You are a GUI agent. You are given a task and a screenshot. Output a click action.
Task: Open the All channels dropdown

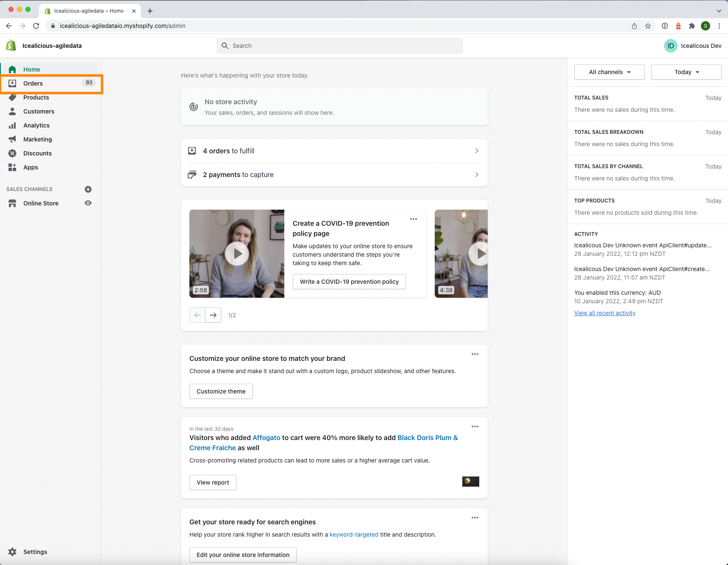coord(609,72)
